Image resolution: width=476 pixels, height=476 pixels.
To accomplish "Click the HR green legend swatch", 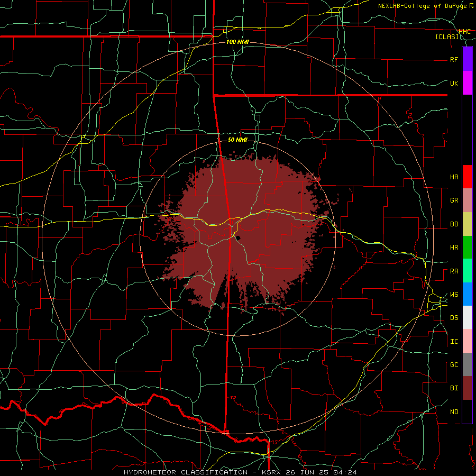I will [x=467, y=248].
